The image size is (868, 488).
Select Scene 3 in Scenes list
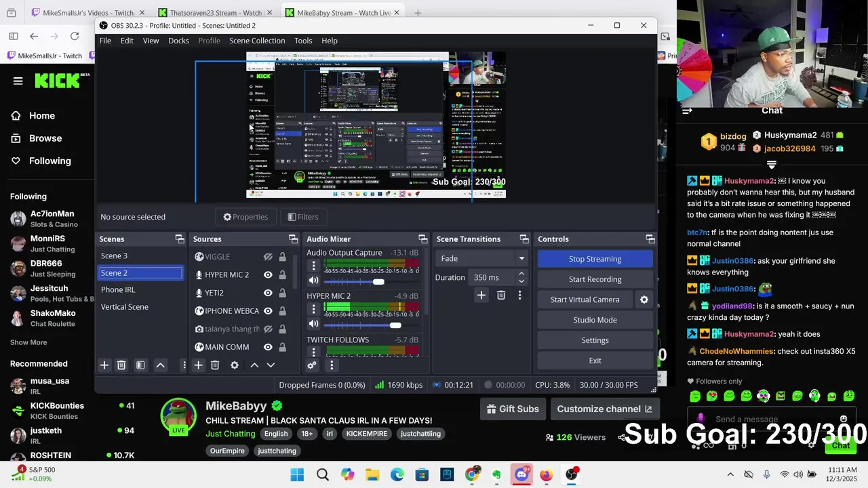(141, 256)
